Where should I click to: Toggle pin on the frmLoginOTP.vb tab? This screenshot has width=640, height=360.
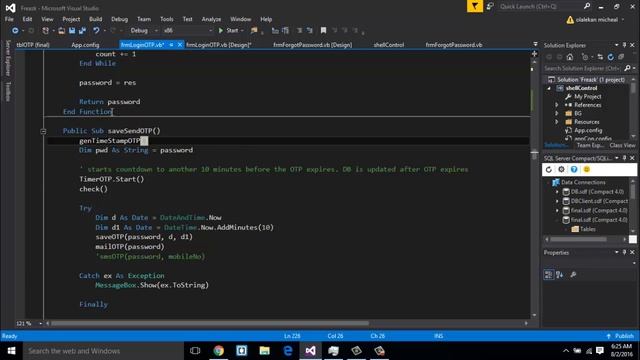(x=171, y=45)
